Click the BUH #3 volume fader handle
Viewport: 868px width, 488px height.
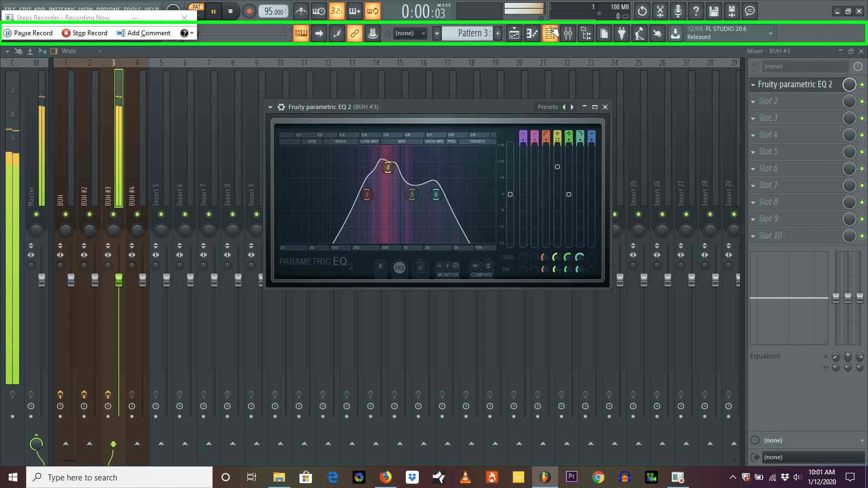pos(119,280)
